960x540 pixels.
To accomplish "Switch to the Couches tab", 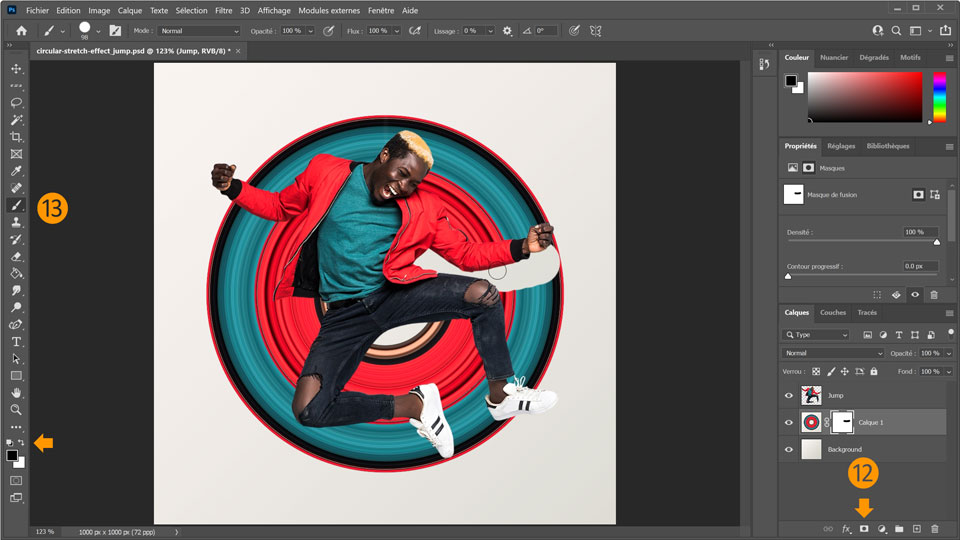I will [x=832, y=312].
